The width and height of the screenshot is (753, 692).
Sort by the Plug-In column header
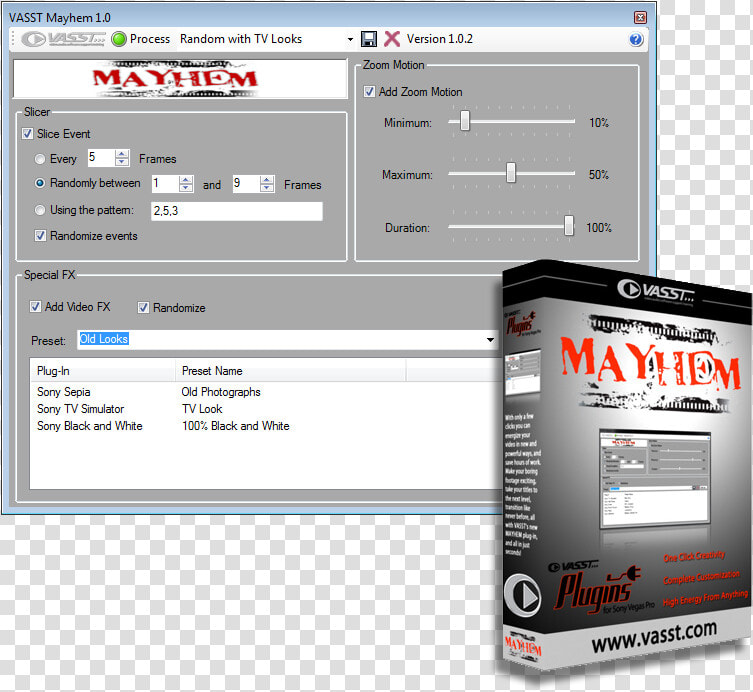pyautogui.click(x=102, y=371)
